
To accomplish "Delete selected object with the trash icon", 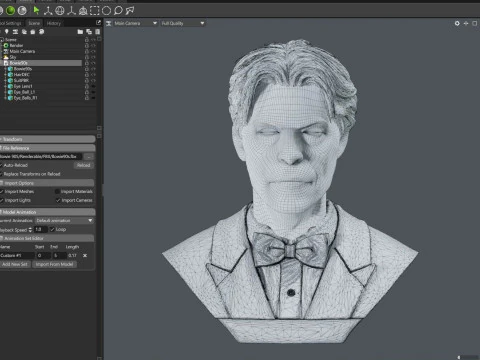I will (97, 32).
